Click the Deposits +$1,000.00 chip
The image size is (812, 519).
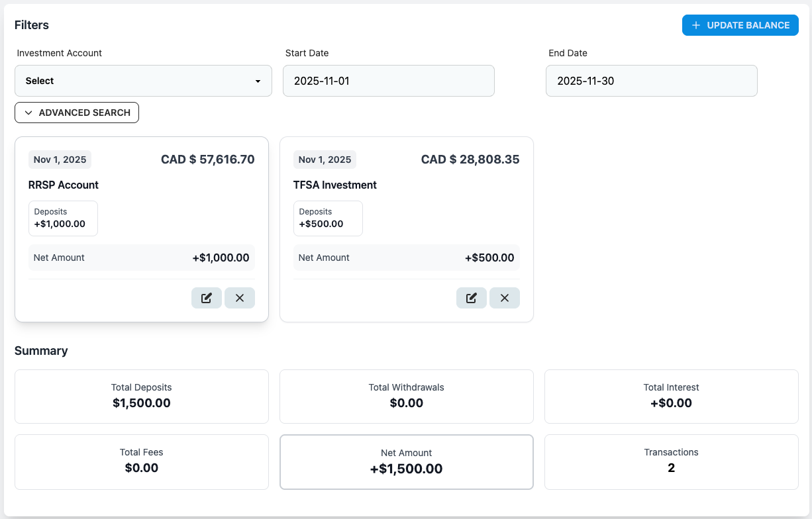pyautogui.click(x=63, y=218)
